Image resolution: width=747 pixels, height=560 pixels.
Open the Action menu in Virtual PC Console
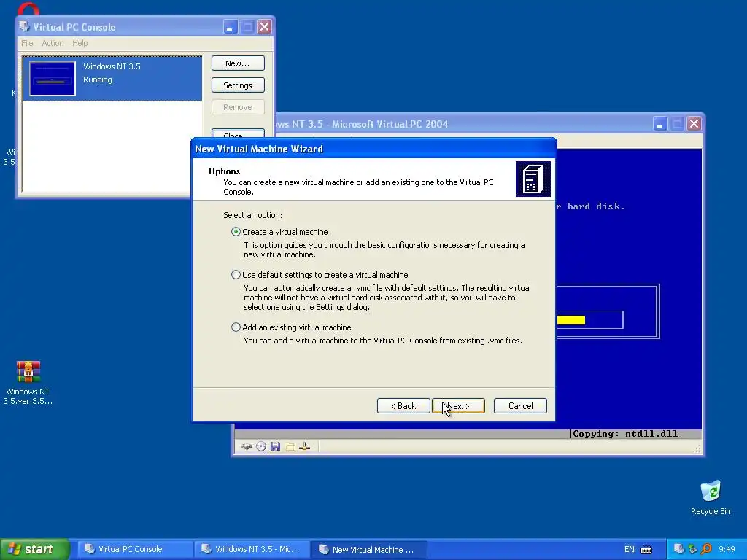pos(53,43)
